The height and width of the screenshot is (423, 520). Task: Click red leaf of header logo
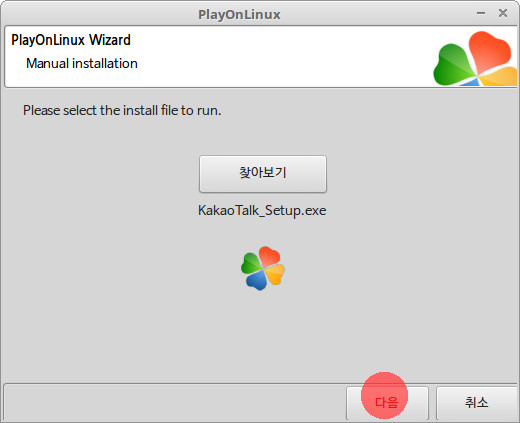click(489, 50)
